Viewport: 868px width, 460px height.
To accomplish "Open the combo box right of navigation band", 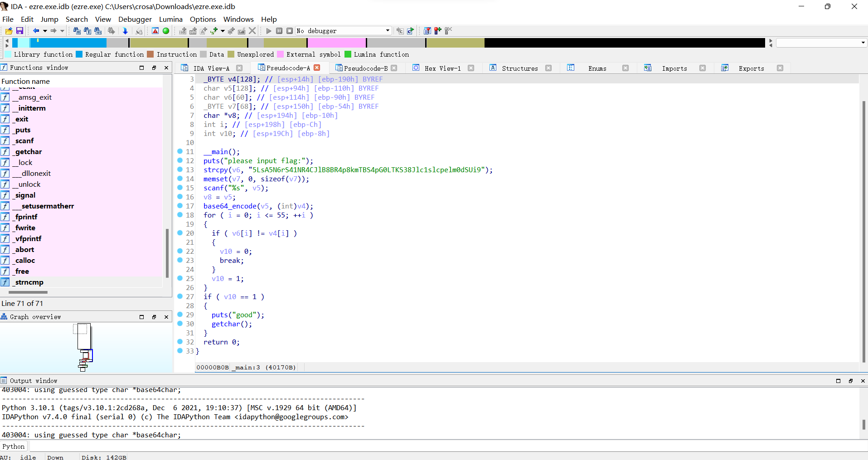I will point(821,43).
